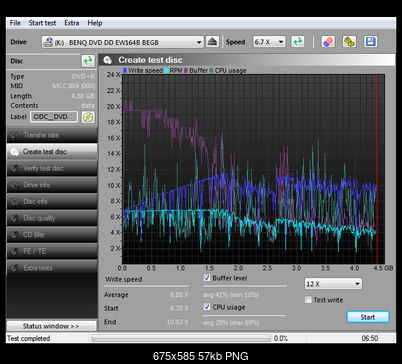Click the blue Write speed legend swatch

pyautogui.click(x=125, y=70)
